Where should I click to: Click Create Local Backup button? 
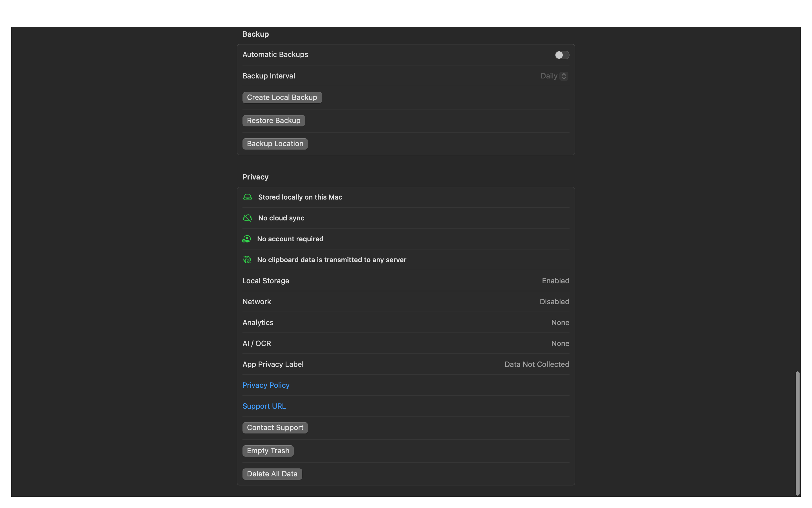pyautogui.click(x=282, y=97)
